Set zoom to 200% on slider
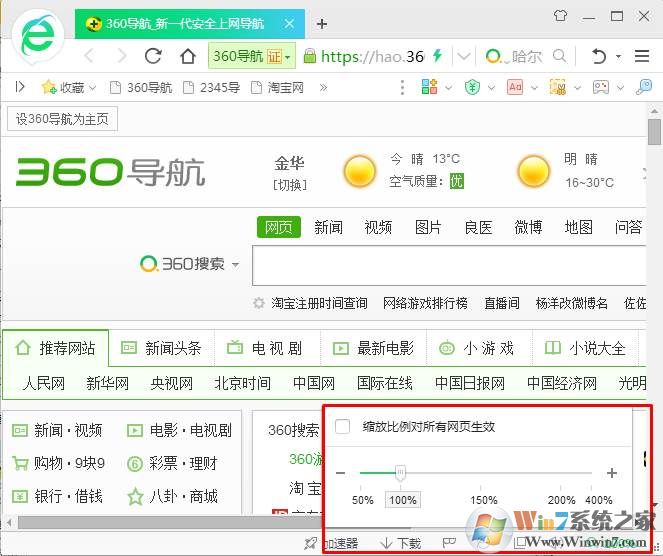This screenshot has height=556, width=663. 562,500
